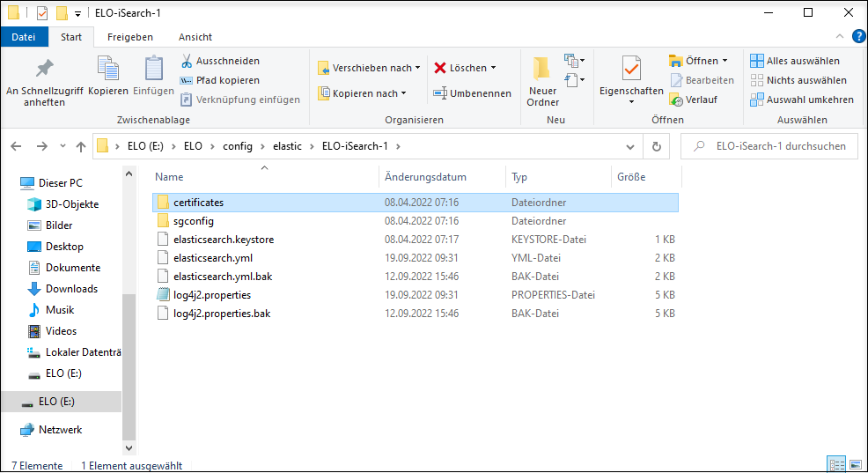Customize quick access toolbar dropdown
868x473 pixels.
tap(77, 13)
